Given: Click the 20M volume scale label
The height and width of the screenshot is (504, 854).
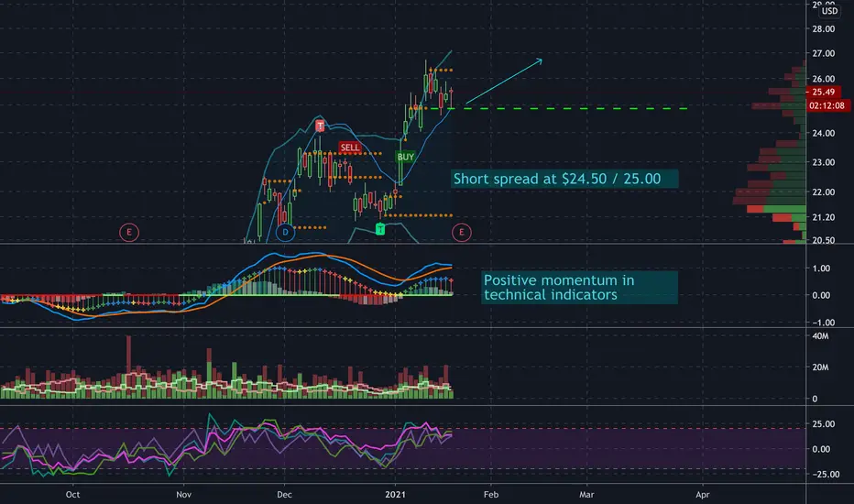Looking at the screenshot, I should point(820,367).
